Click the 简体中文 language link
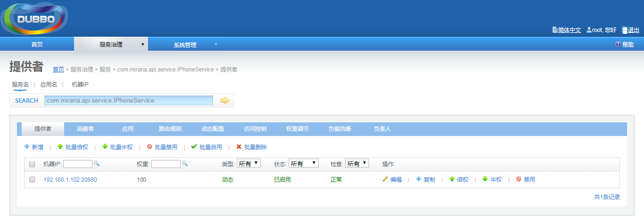Image resolution: width=644 pixels, height=216 pixels. pos(570,30)
